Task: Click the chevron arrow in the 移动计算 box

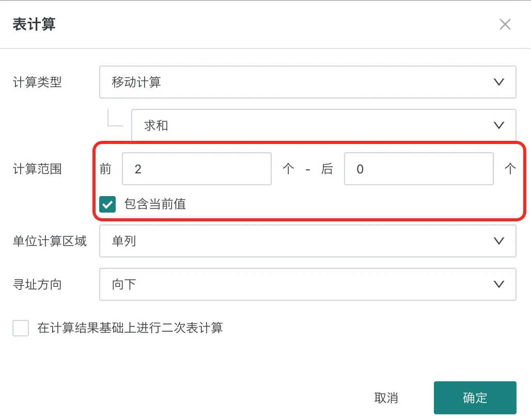Action: (x=498, y=82)
